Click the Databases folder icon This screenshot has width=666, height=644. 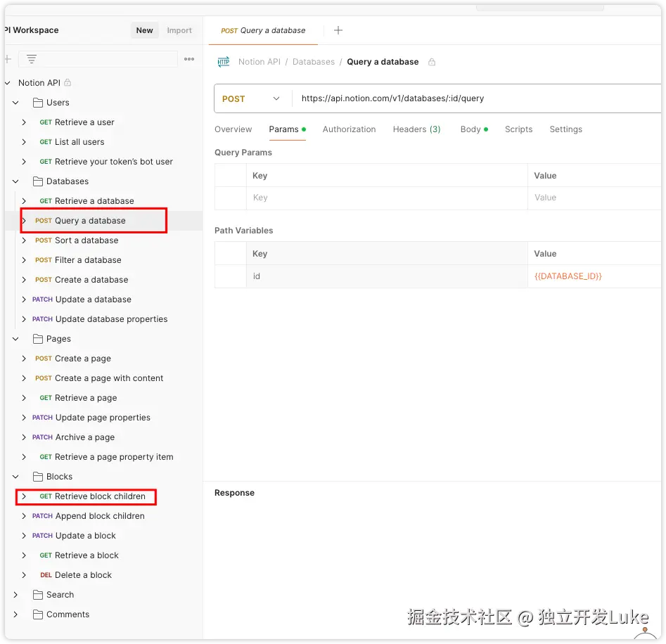(38, 181)
